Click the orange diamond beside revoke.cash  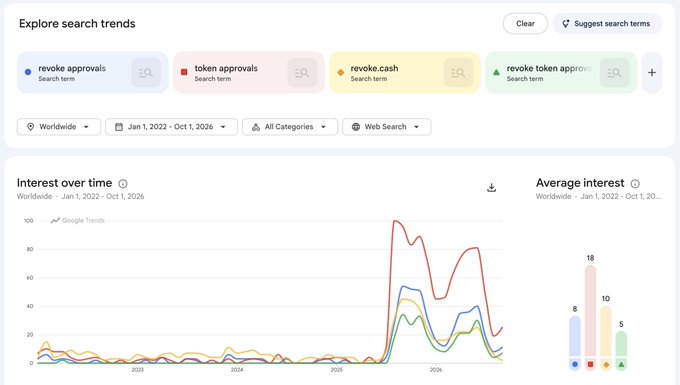click(340, 72)
